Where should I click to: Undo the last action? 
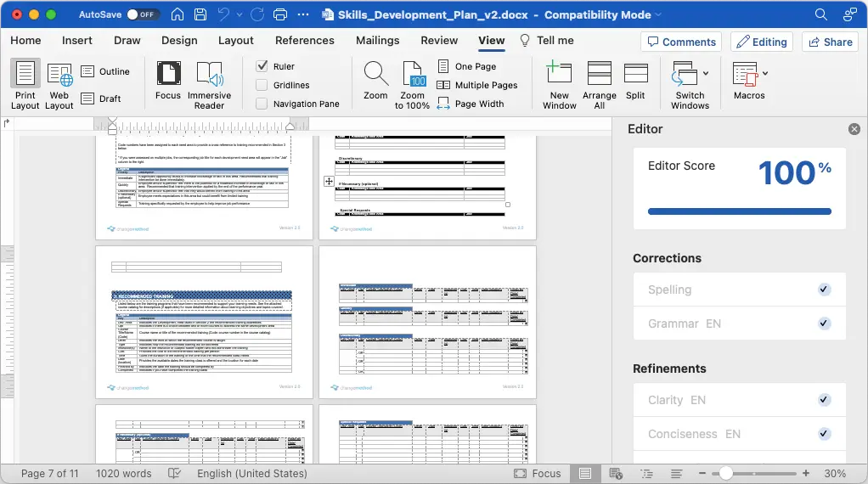[223, 14]
